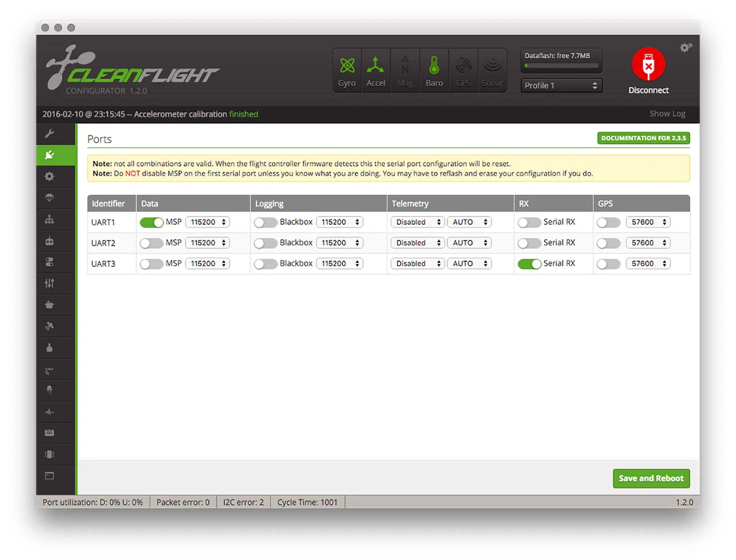Viewport: 736px width, 560px height.
Task: Open UART1 telemetry Disabled dropdown
Action: click(417, 222)
